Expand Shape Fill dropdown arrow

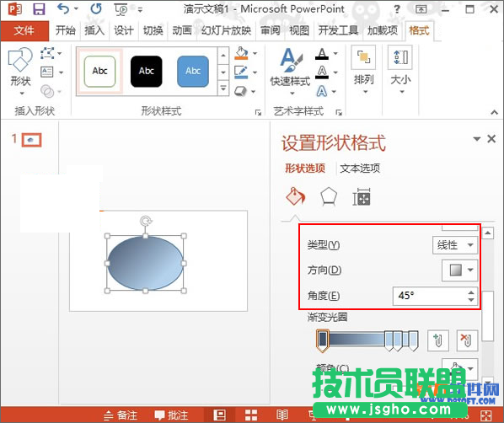(255, 53)
